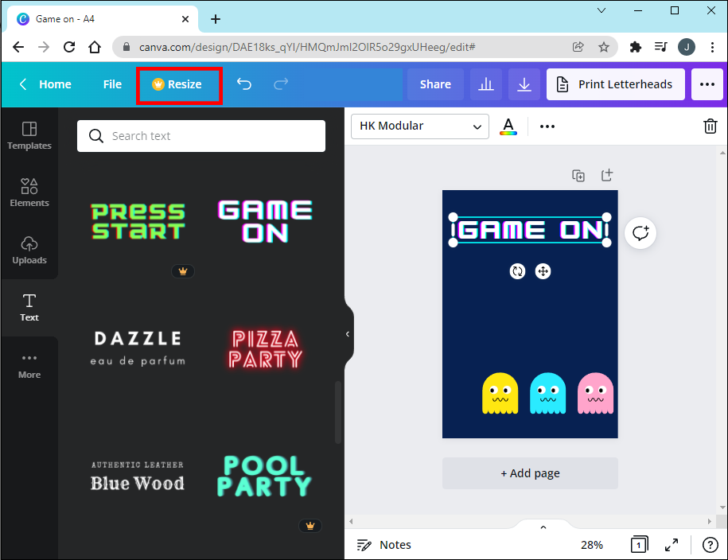Select the yellow ghost on canvas
The image size is (728, 560).
coord(500,393)
